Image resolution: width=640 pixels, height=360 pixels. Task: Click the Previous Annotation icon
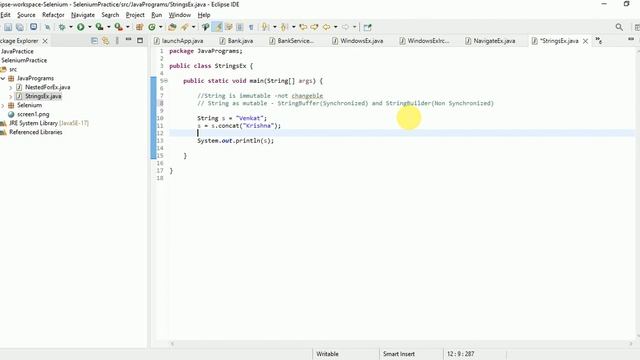284,27
